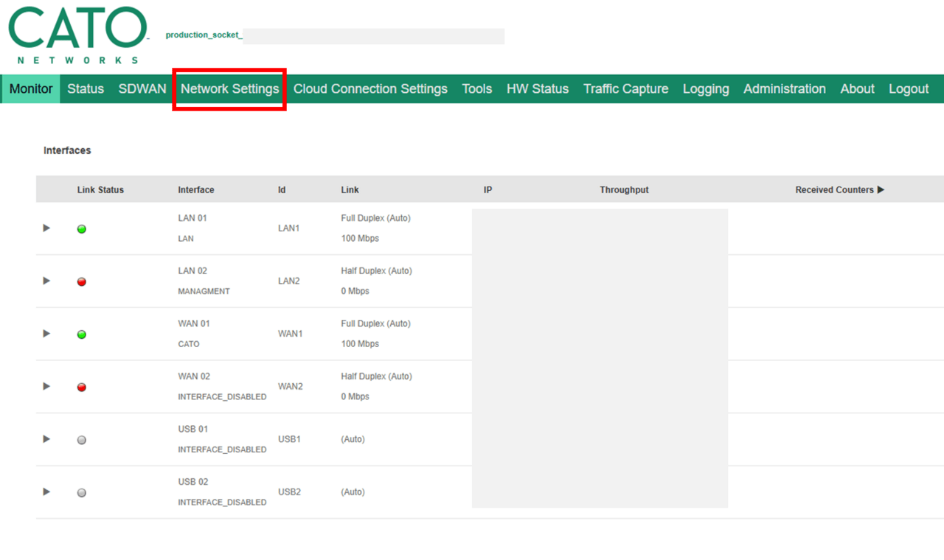This screenshot has height=560, width=944.
Task: Open the Network Settings tab
Action: [229, 89]
